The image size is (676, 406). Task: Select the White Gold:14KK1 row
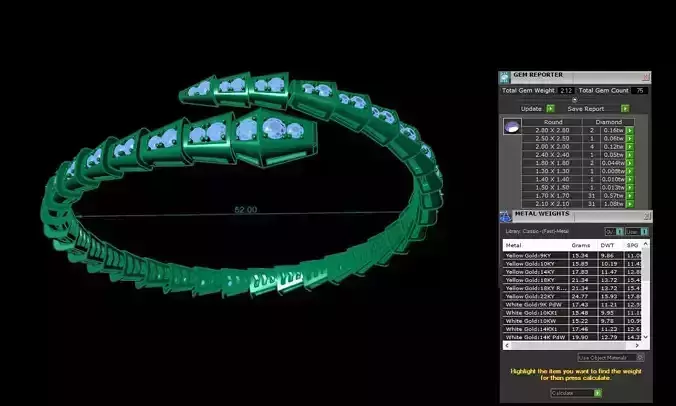(572, 329)
